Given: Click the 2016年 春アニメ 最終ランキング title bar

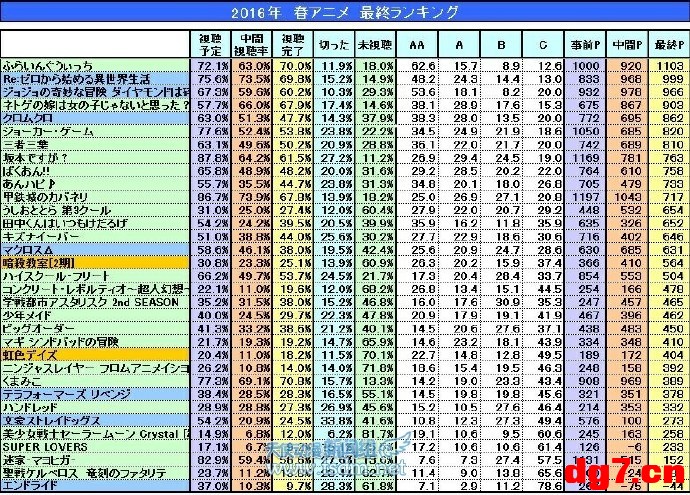Looking at the screenshot, I should click(x=345, y=12).
